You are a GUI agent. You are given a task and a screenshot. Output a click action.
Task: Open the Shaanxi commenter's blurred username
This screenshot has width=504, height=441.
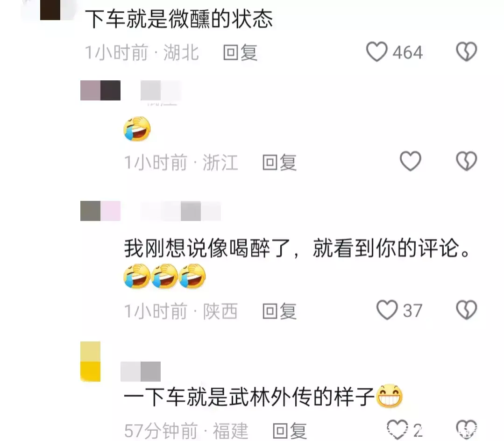(x=181, y=211)
